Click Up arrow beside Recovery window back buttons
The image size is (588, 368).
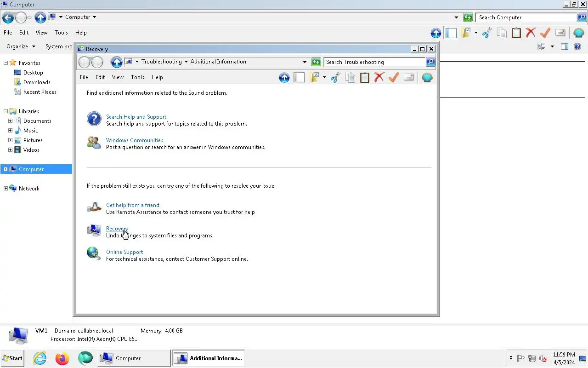(117, 62)
